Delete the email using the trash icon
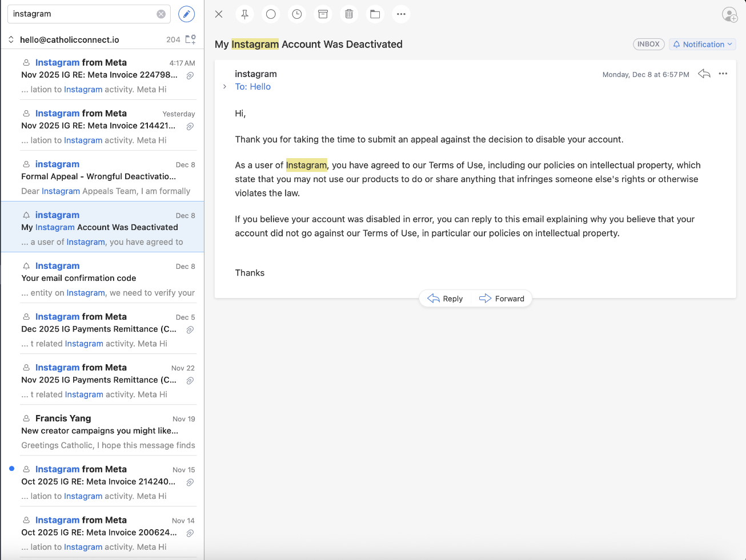Viewport: 746px width, 560px height. coord(349,14)
